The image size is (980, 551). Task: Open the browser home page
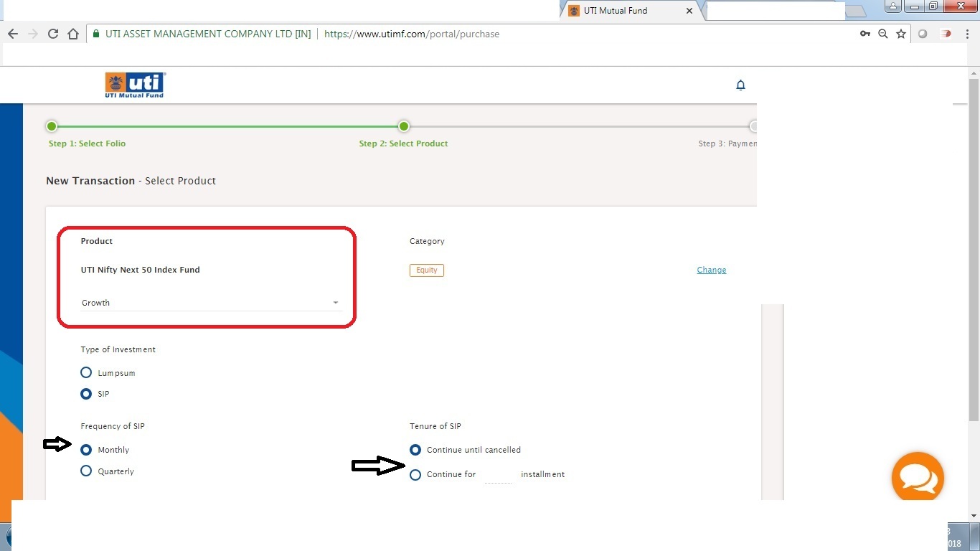(x=73, y=34)
